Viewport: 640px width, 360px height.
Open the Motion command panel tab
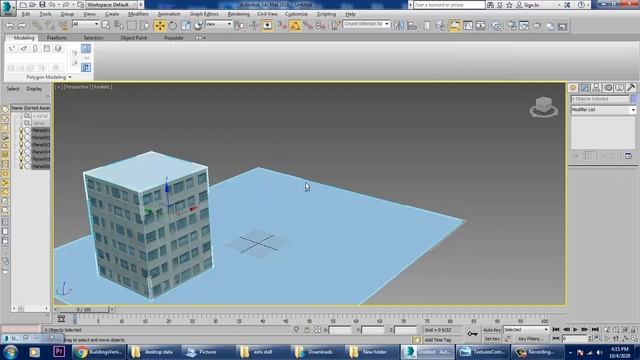608,87
